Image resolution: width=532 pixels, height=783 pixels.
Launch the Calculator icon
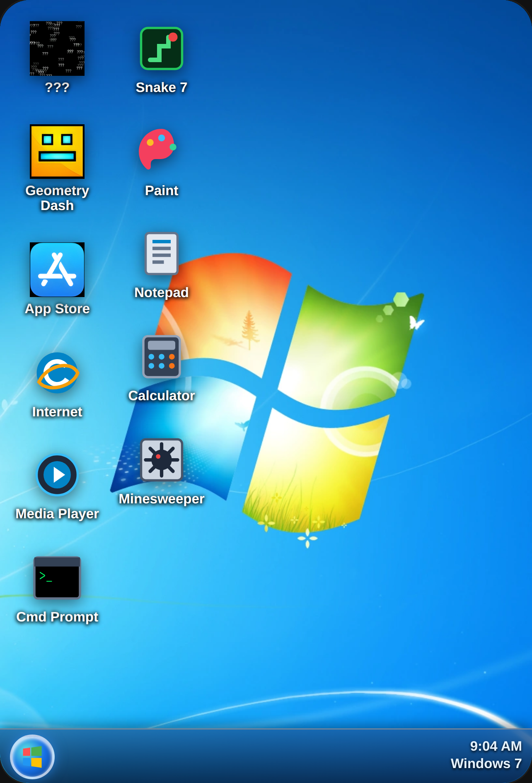[162, 357]
